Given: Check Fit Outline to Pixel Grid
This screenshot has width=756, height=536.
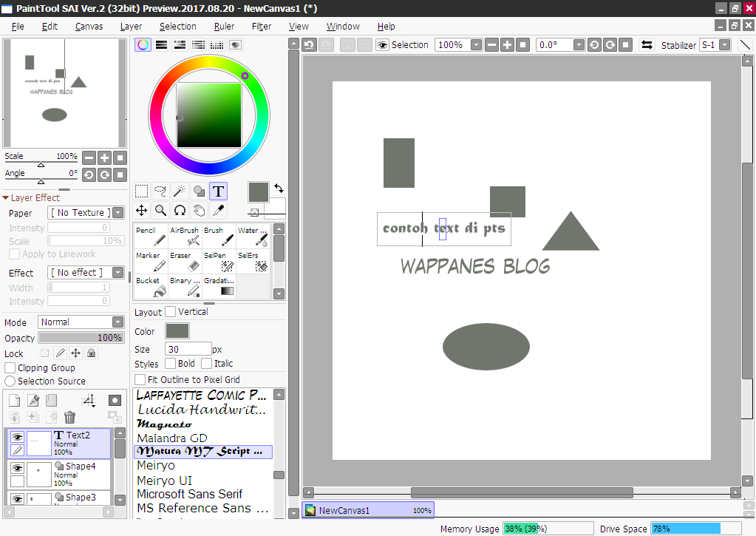Looking at the screenshot, I should [x=140, y=379].
